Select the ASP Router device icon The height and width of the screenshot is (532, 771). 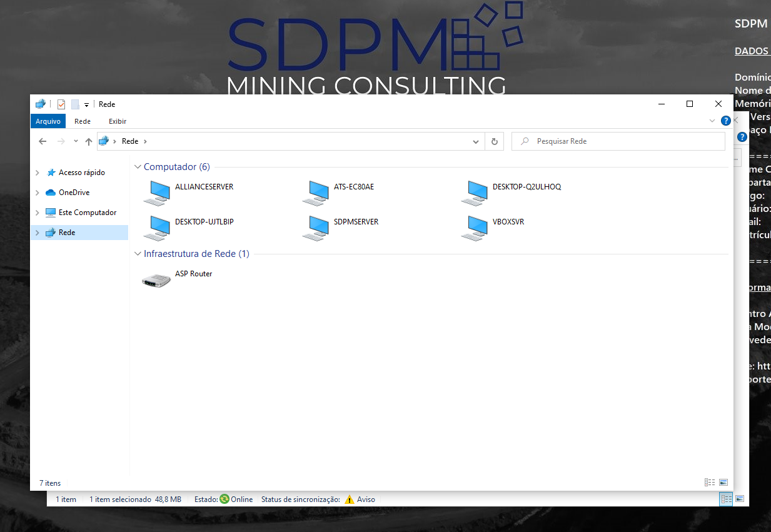(x=156, y=280)
